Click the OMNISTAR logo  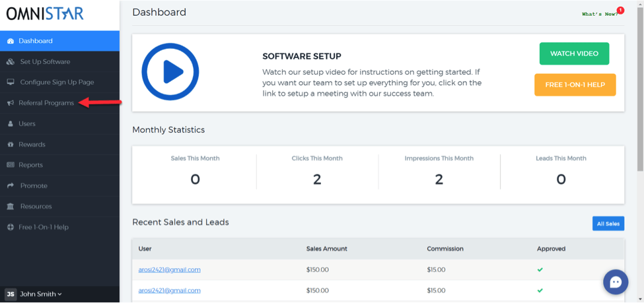[x=45, y=14]
